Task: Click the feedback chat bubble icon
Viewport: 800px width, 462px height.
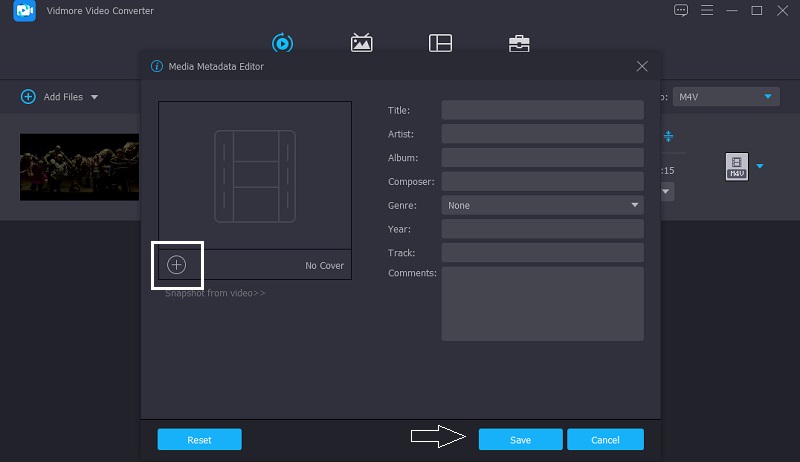Action: pos(681,11)
